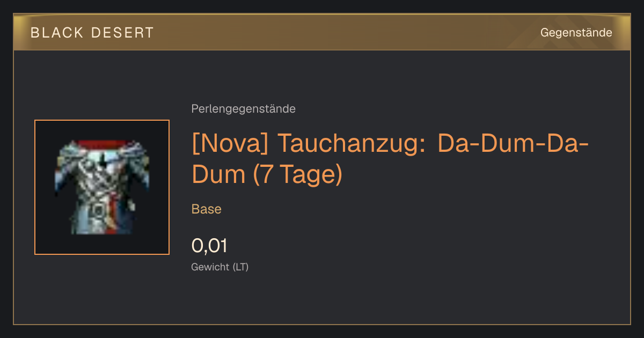Click the empty dark area below the weight label
Viewport: 644px width, 338px height.
(322, 300)
